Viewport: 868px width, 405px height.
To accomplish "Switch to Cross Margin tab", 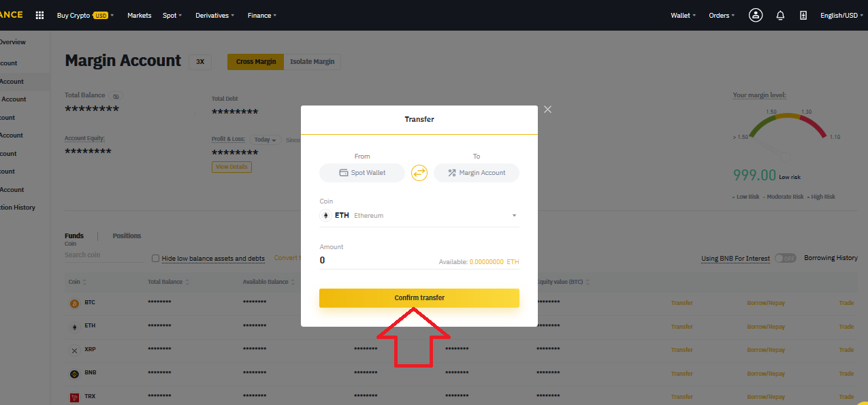I will pyautogui.click(x=256, y=61).
